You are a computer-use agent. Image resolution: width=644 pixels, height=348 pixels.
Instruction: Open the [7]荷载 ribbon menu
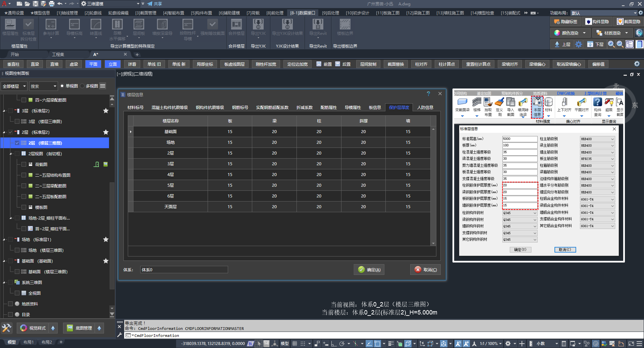pos(253,13)
